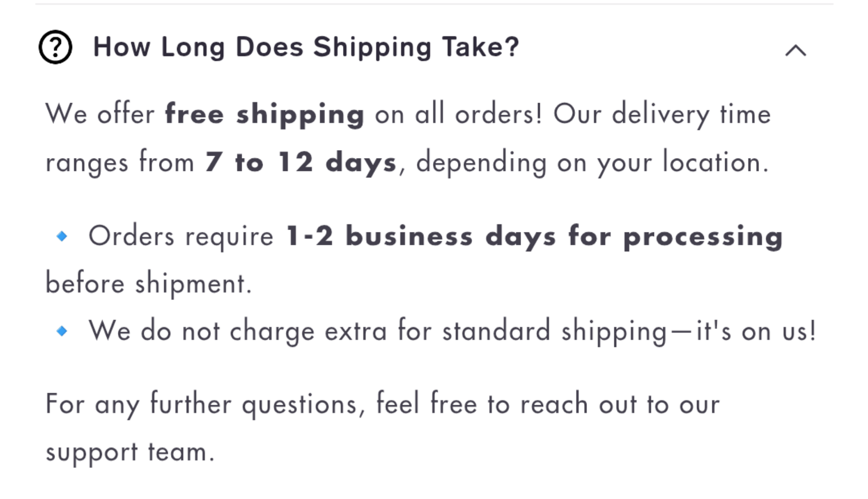Click the "before shipment." text line
Screen dimensions: 868x499
[149, 283]
